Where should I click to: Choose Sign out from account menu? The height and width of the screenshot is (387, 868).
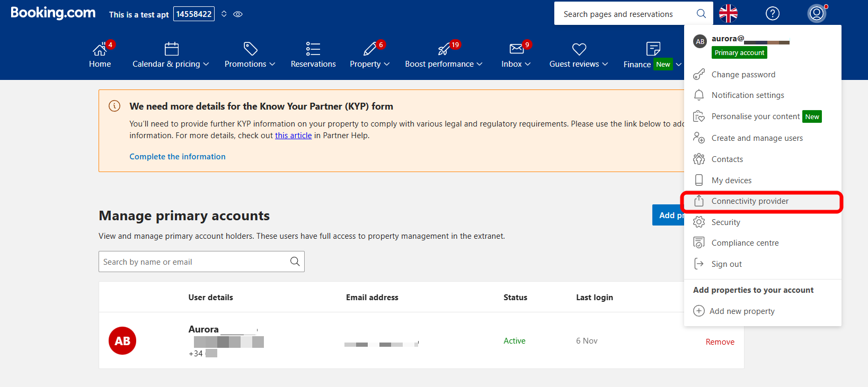726,264
